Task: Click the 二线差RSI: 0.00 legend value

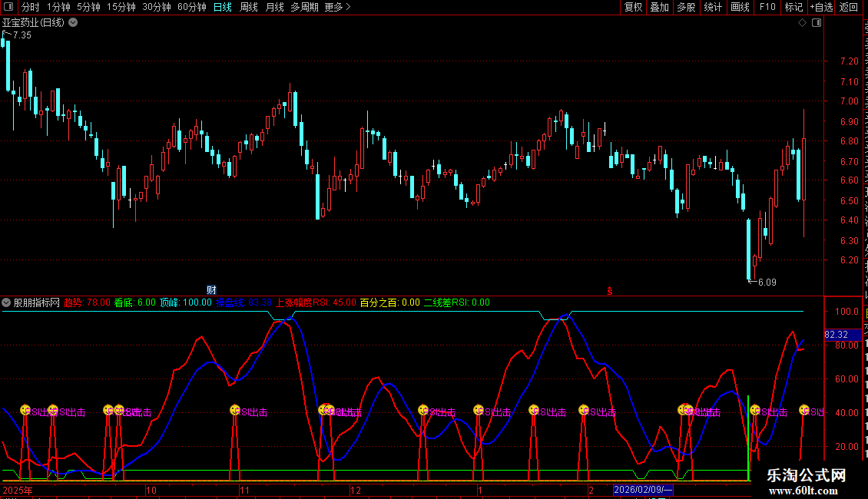Action: pyautogui.click(x=457, y=302)
